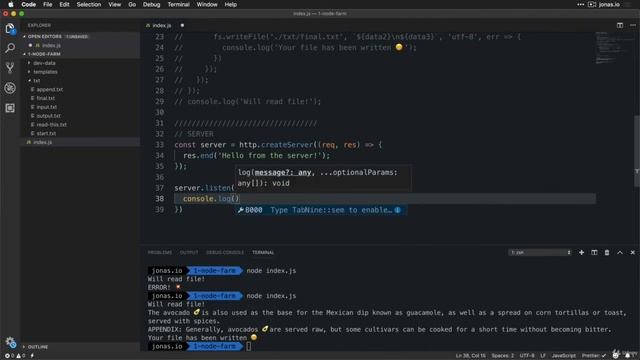Open the Manage settings gear
The image size is (640, 360).
click(10, 342)
